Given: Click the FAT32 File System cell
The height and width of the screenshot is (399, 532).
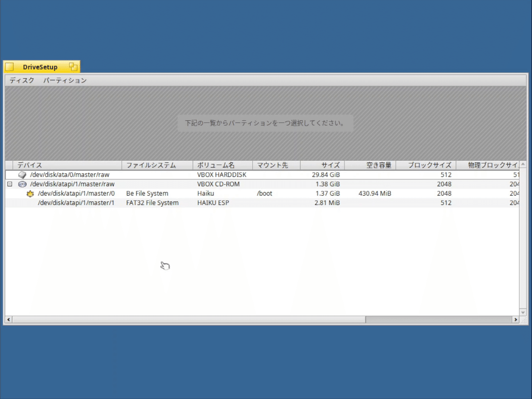Looking at the screenshot, I should (x=153, y=203).
